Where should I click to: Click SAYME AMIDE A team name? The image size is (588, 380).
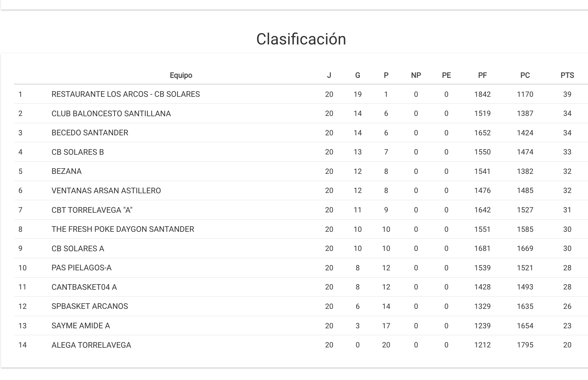pyautogui.click(x=81, y=326)
